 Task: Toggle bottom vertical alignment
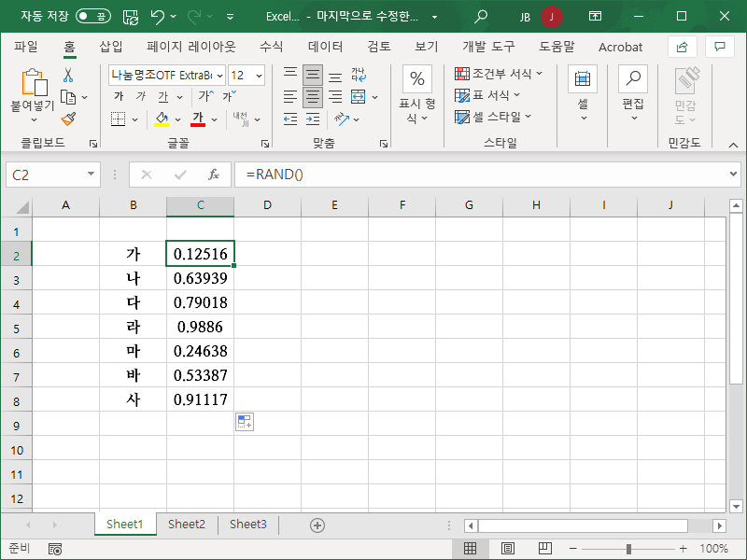[x=335, y=76]
